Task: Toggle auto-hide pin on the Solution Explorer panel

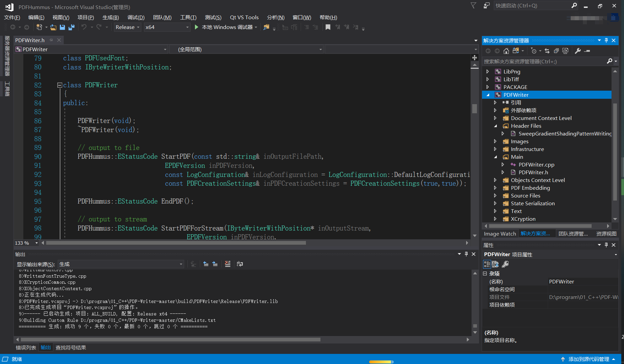Action: [x=606, y=40]
